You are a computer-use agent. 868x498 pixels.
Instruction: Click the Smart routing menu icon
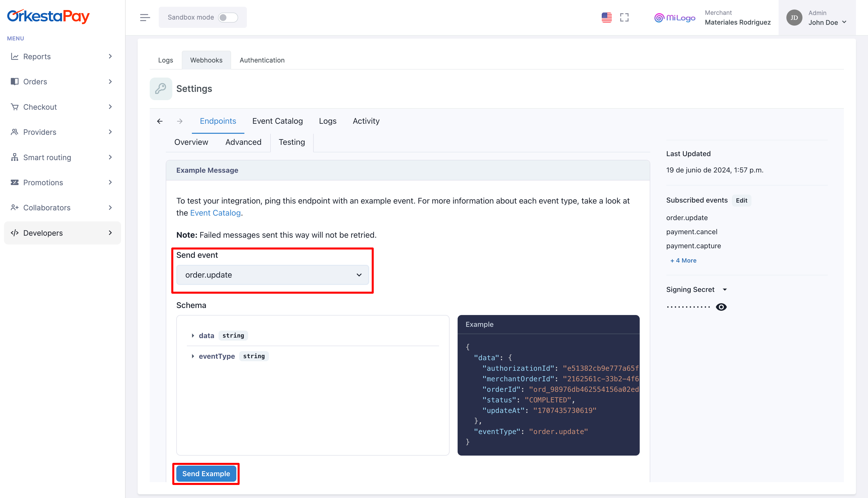pyautogui.click(x=14, y=157)
